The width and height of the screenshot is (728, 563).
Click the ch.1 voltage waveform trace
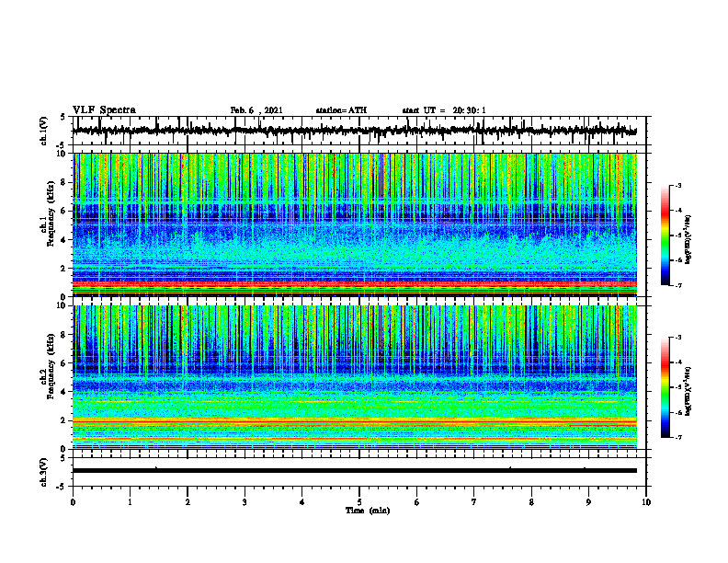coord(354,132)
